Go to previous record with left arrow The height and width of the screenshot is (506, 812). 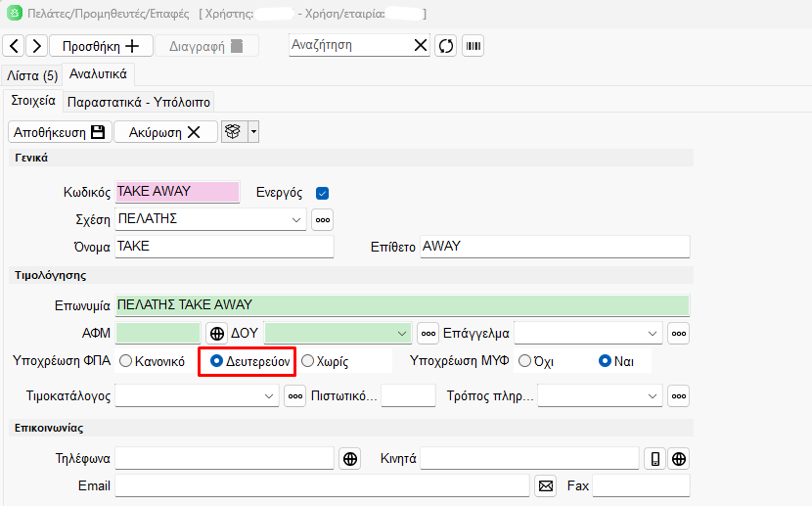click(15, 46)
